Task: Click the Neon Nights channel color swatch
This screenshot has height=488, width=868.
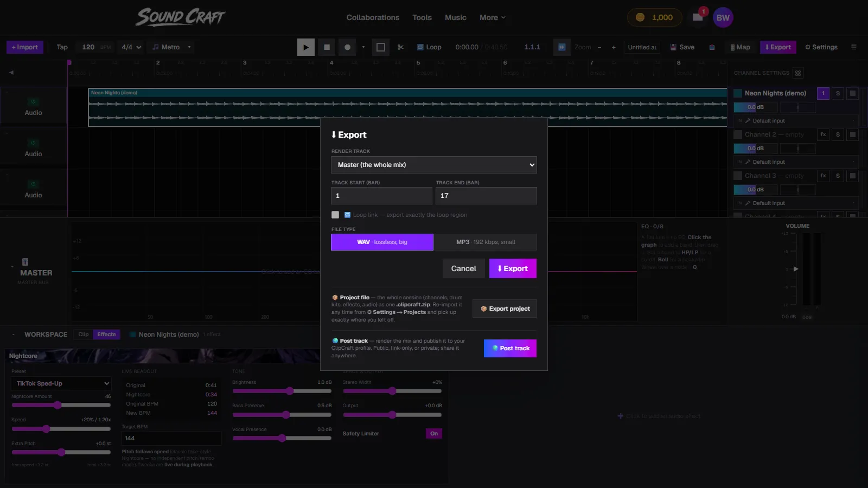Action: coord(738,93)
